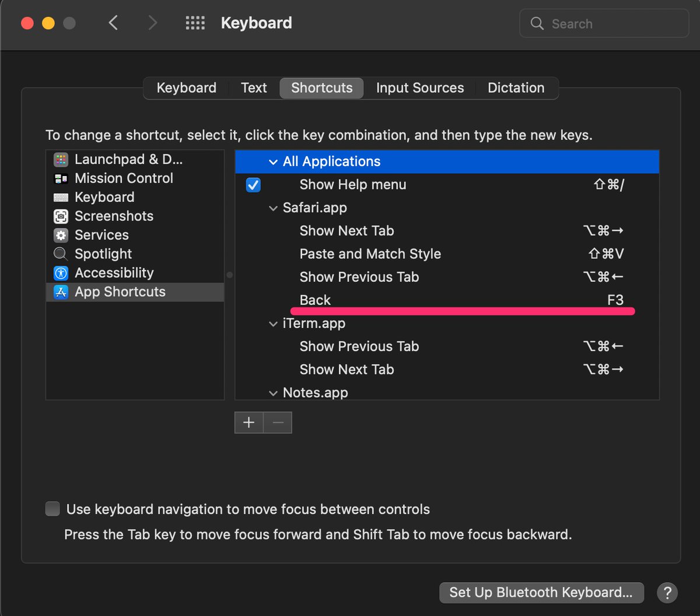The width and height of the screenshot is (700, 616).
Task: Click Set Up Bluetooth Keyboard button
Action: point(541,593)
